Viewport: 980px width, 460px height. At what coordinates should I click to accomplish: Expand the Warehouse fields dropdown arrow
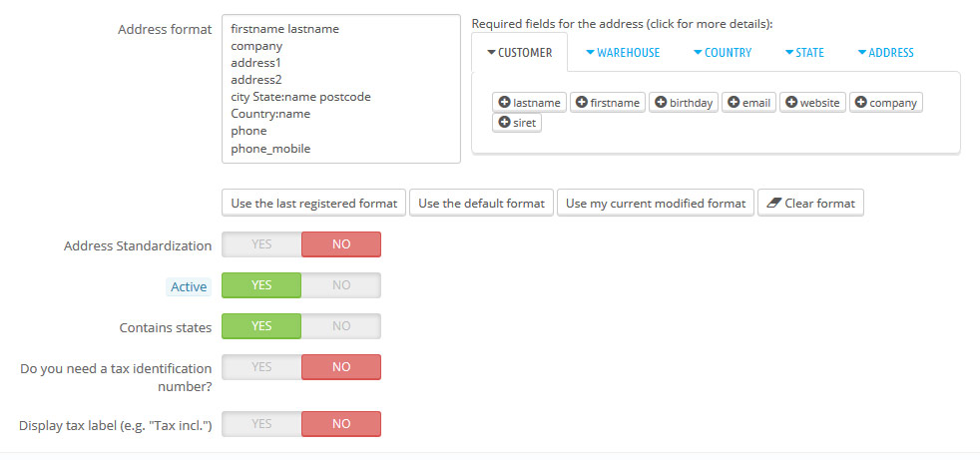click(590, 53)
